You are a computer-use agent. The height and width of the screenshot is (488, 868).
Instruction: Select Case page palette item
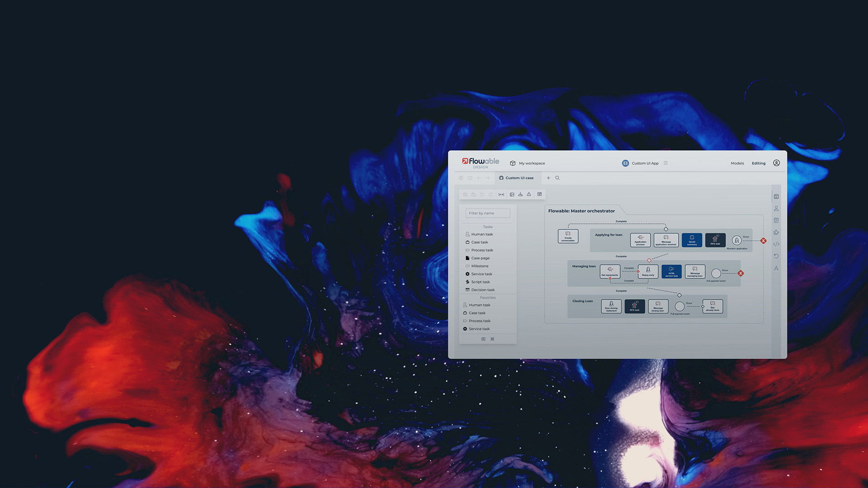pyautogui.click(x=478, y=258)
